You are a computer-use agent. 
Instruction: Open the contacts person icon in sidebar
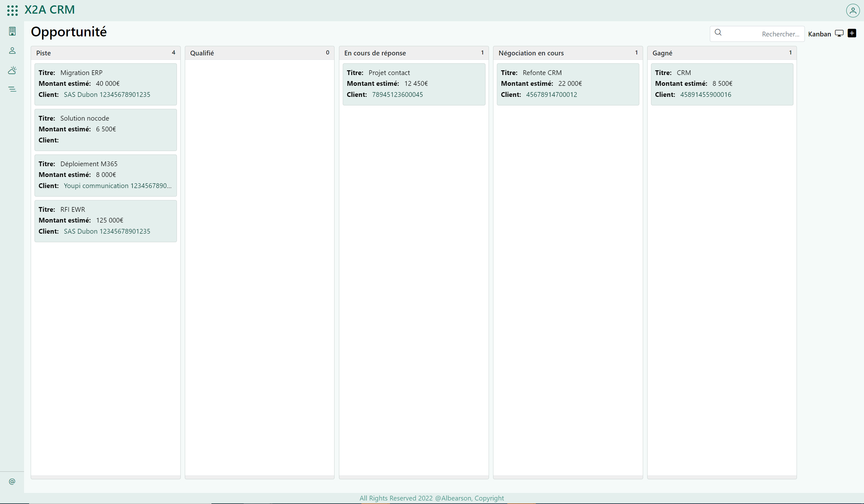coord(12,51)
